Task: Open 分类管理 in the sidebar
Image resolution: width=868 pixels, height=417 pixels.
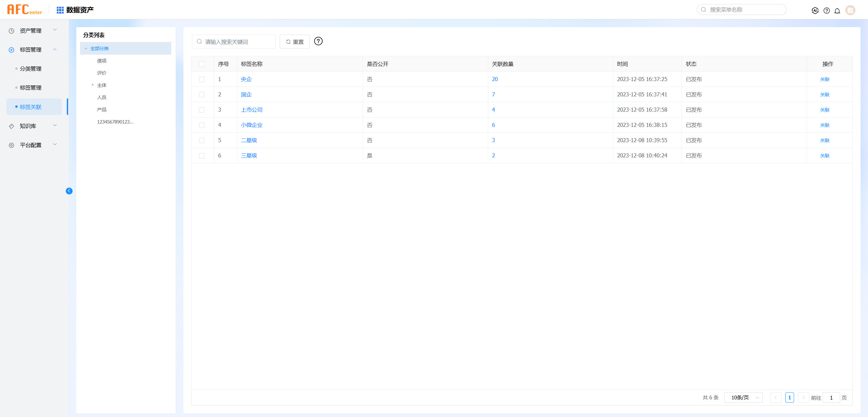Action: pyautogui.click(x=31, y=69)
